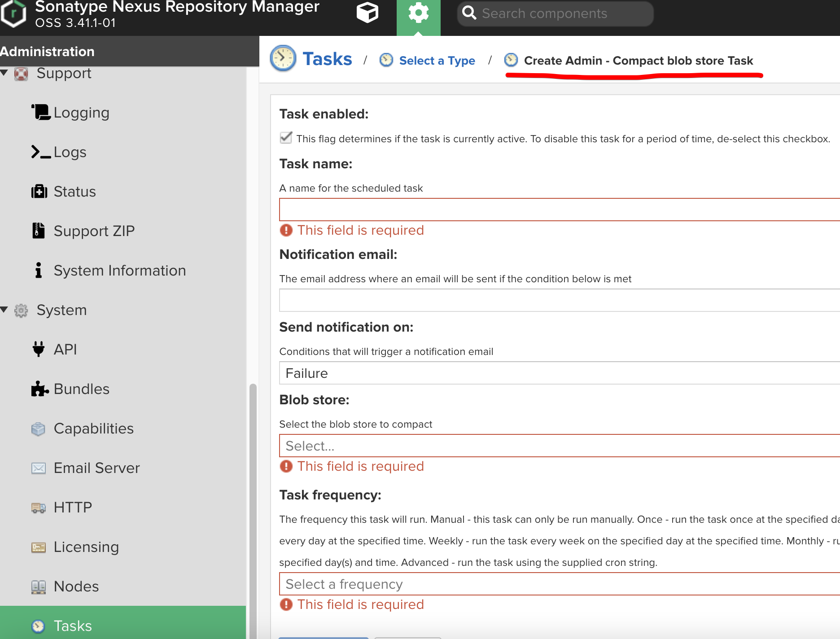Click the Capabilities box icon

(39, 429)
